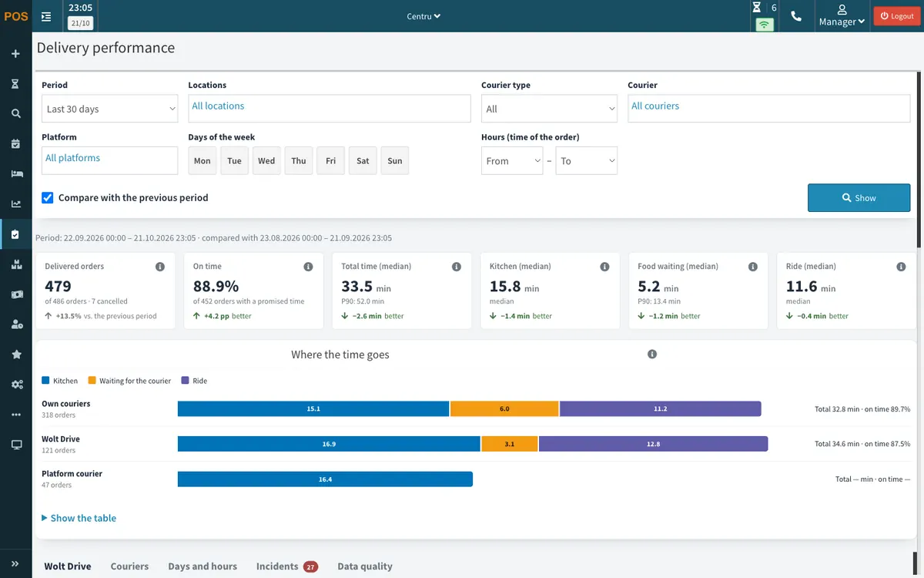Click Own couriers Kitchen bar 15.1

pos(313,408)
